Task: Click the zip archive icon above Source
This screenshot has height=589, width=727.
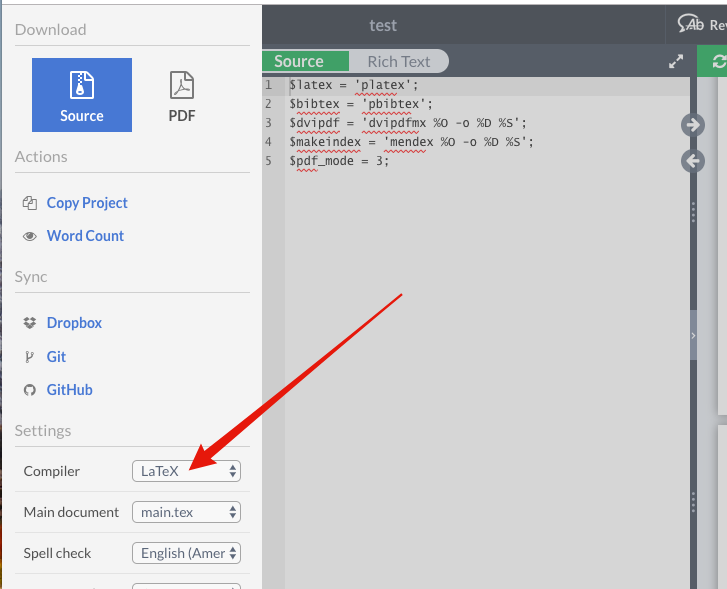Action: (x=82, y=85)
